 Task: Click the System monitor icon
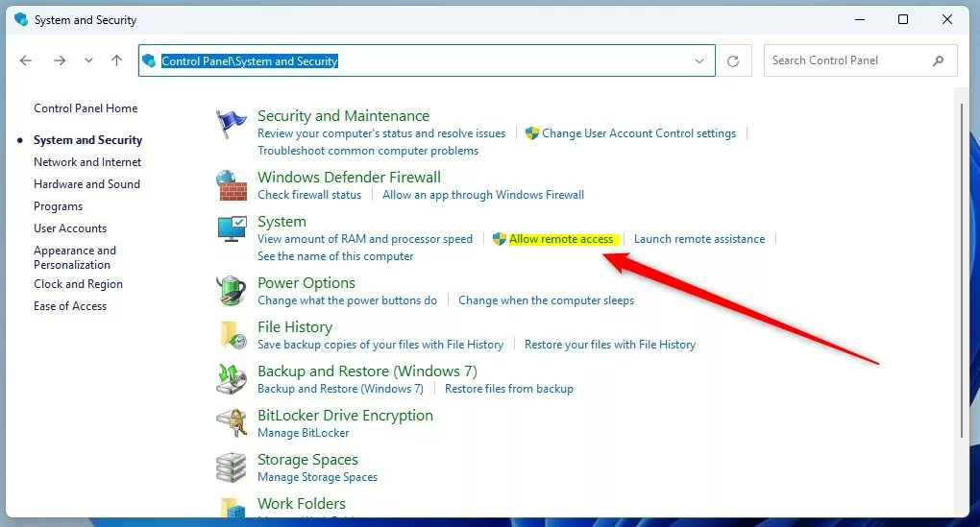pyautogui.click(x=232, y=229)
